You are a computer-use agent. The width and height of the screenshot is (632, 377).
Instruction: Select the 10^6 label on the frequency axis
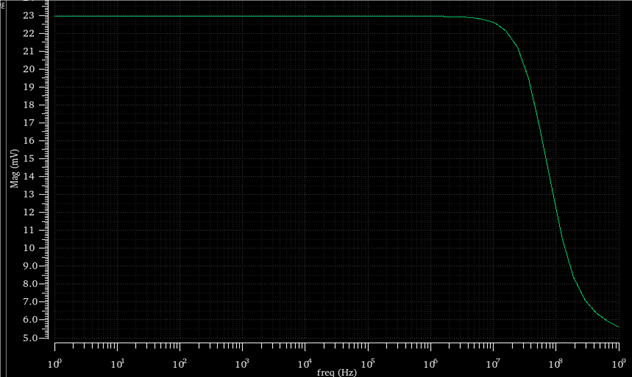[430, 364]
